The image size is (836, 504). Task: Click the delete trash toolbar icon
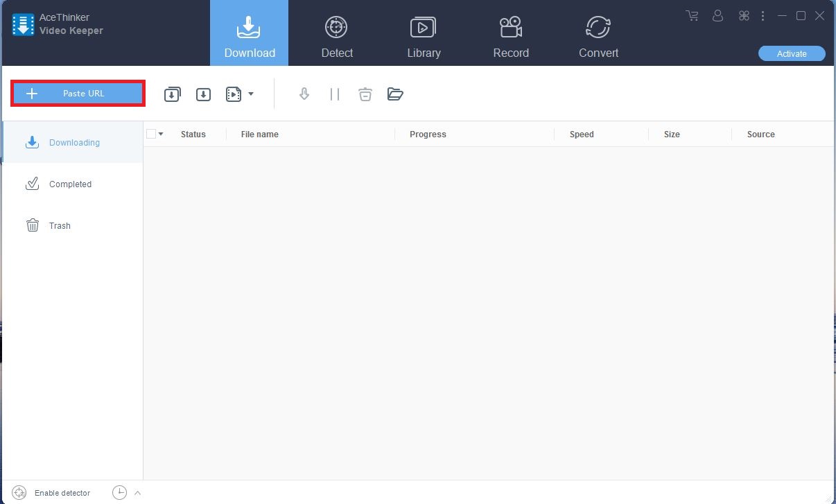pos(365,94)
